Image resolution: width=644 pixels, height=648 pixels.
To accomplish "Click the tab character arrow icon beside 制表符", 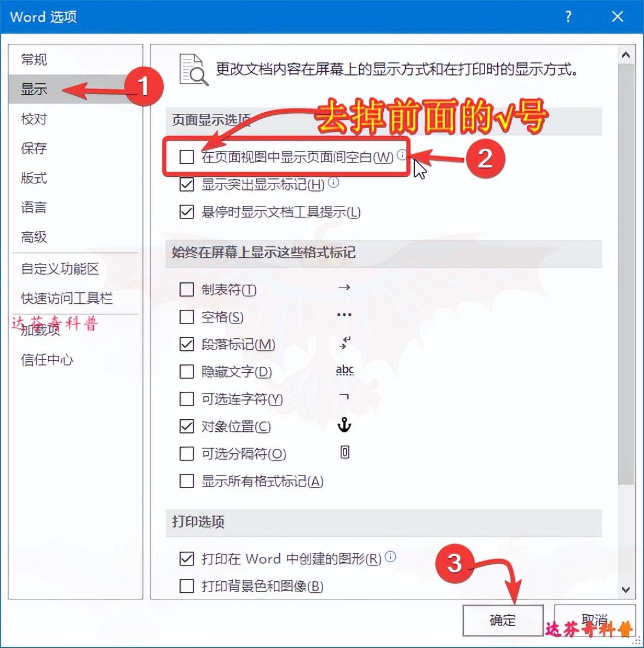I will point(344,288).
